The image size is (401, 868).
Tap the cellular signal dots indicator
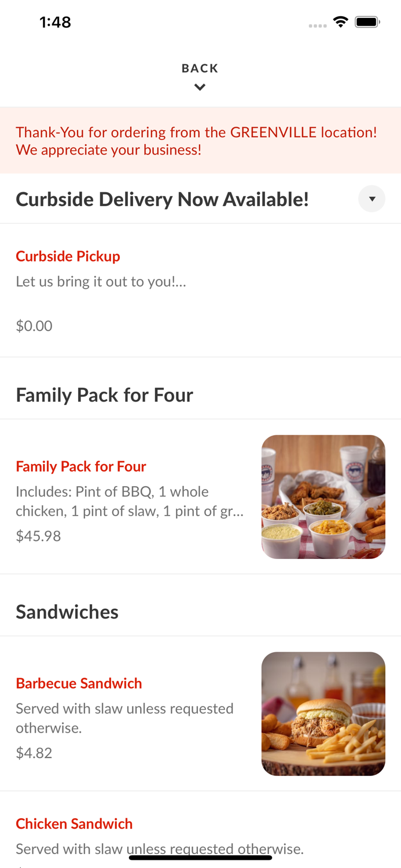tap(318, 24)
